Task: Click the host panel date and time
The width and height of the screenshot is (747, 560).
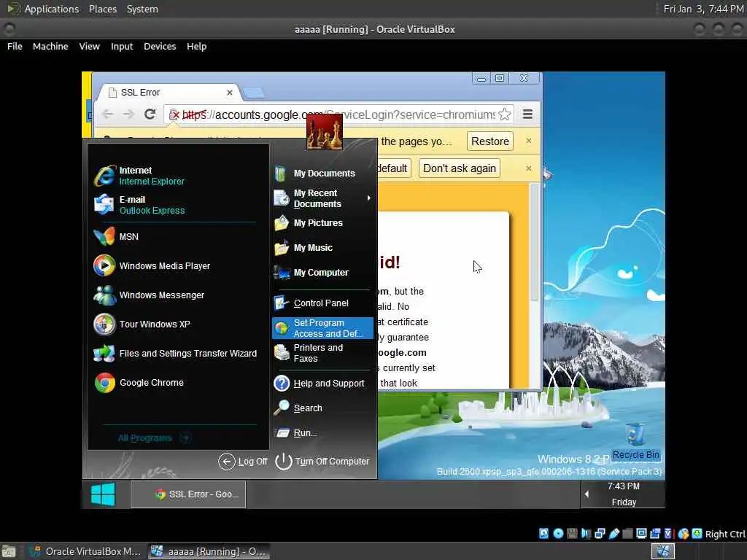Action: tap(703, 9)
